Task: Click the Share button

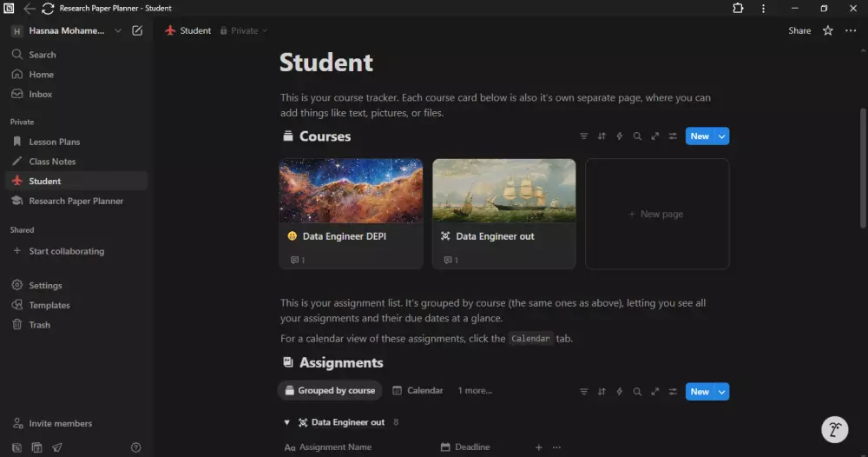Action: point(799,30)
